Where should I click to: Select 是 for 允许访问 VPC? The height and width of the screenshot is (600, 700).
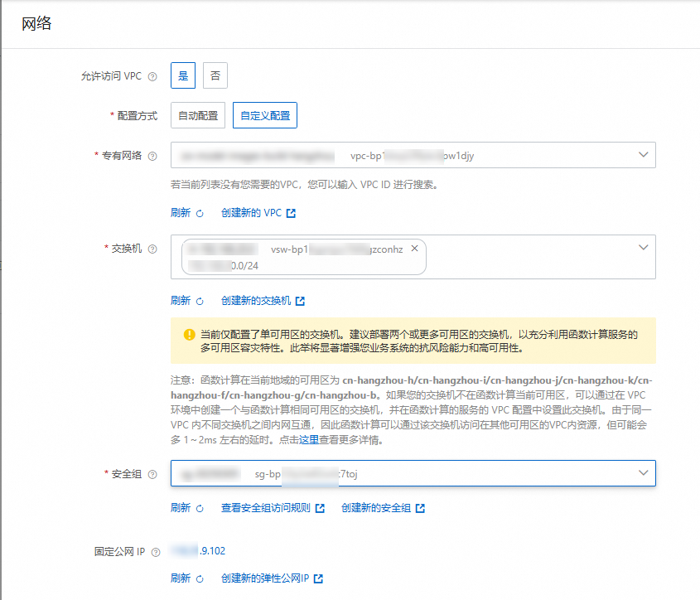click(183, 75)
